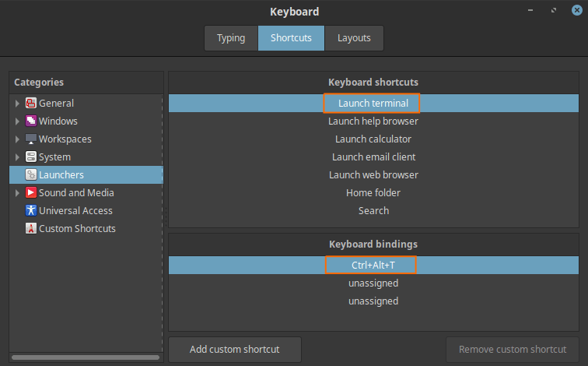Viewport: 588px width, 366px height.
Task: Select the System category label
Action: (54, 157)
